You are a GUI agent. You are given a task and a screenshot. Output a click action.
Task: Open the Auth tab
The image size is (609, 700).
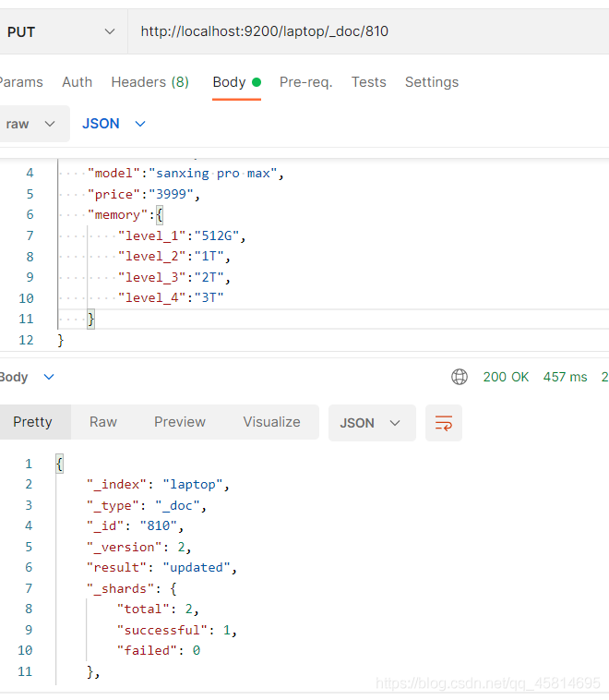tap(78, 82)
